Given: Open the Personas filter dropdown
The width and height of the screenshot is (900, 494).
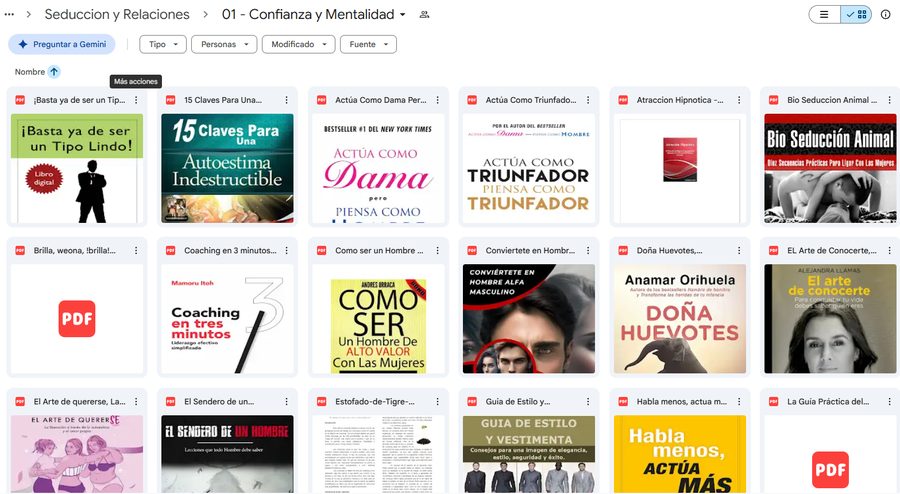Looking at the screenshot, I should pos(224,44).
